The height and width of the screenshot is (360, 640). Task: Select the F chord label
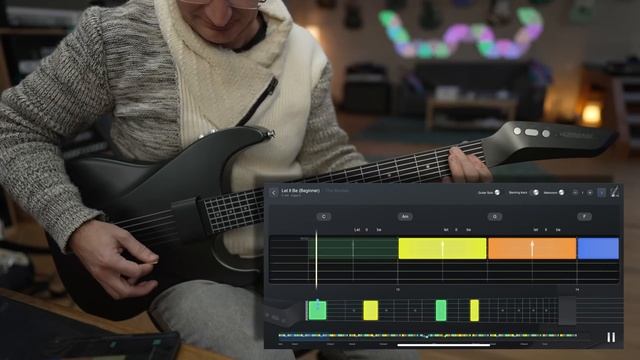pos(584,217)
